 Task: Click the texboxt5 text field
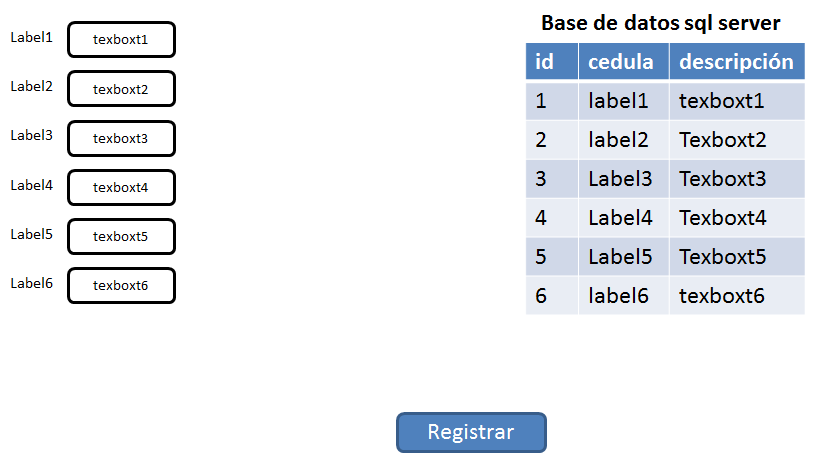pyautogui.click(x=122, y=236)
